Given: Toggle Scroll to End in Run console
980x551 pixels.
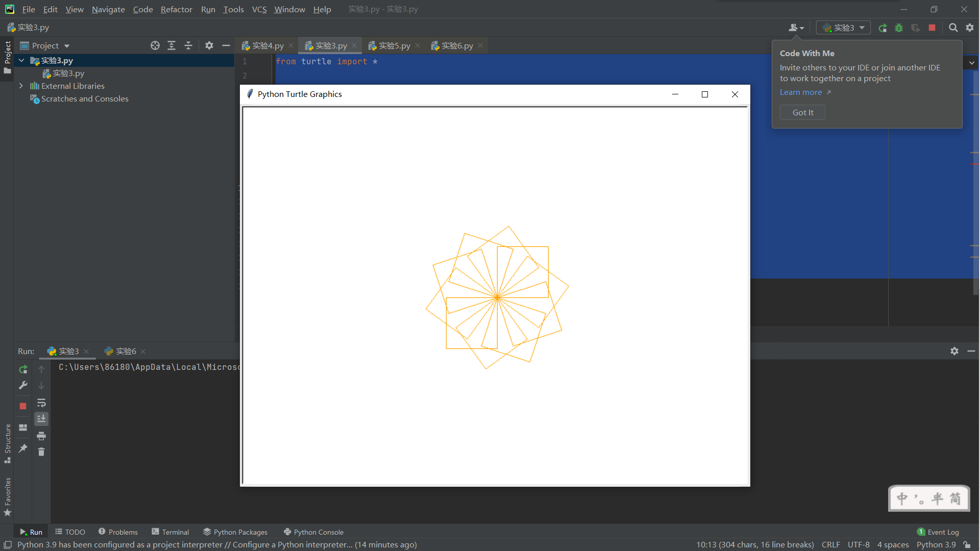Looking at the screenshot, I should (41, 419).
